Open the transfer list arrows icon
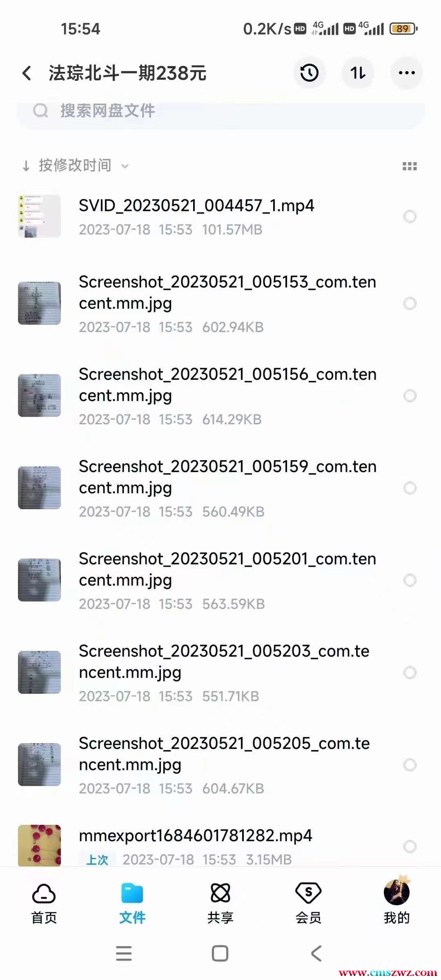The height and width of the screenshot is (980, 441). pyautogui.click(x=358, y=73)
